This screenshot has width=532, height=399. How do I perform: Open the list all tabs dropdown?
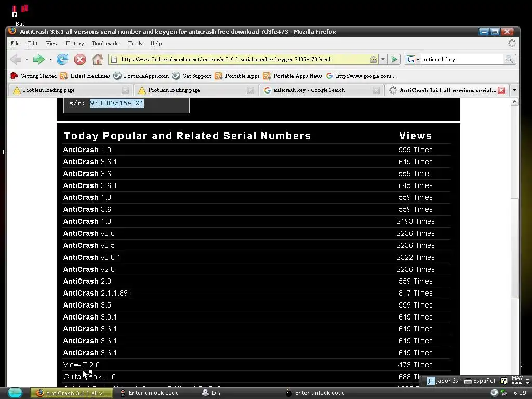click(514, 90)
